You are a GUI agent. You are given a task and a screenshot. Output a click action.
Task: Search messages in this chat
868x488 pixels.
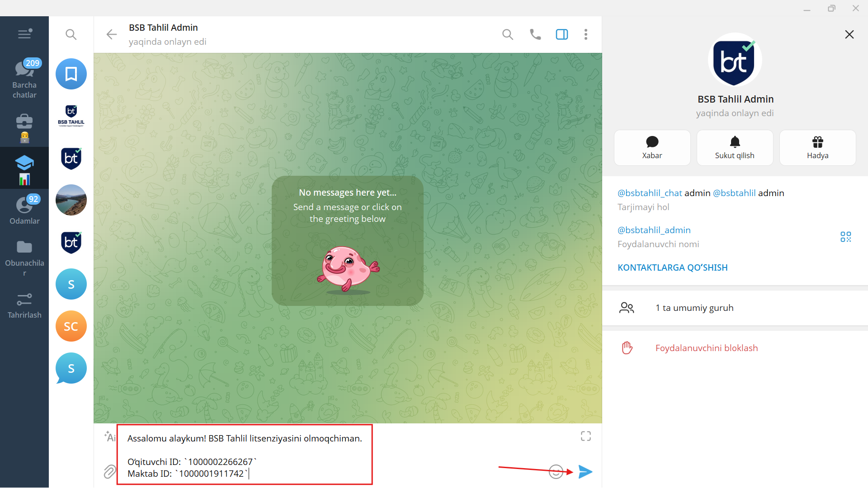coord(508,34)
